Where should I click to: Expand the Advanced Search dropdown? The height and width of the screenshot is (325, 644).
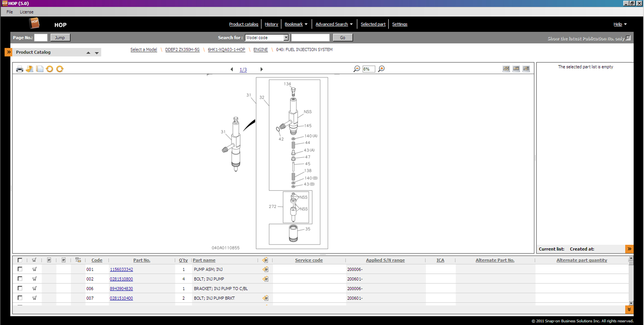(x=351, y=24)
